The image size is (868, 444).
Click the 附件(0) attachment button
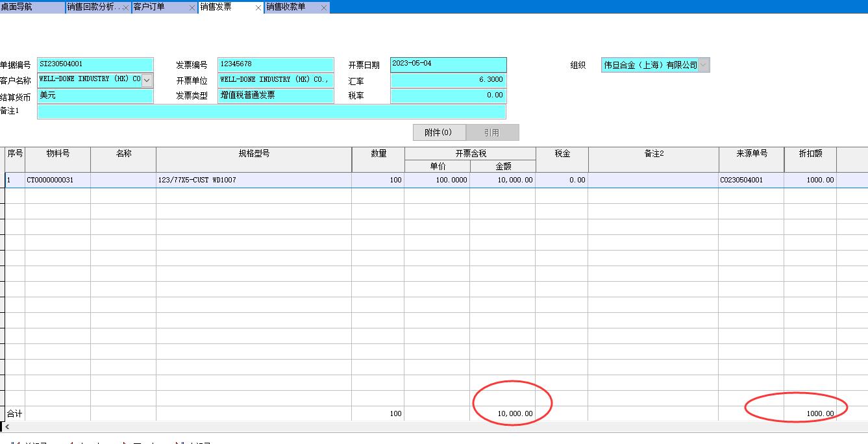tap(439, 132)
